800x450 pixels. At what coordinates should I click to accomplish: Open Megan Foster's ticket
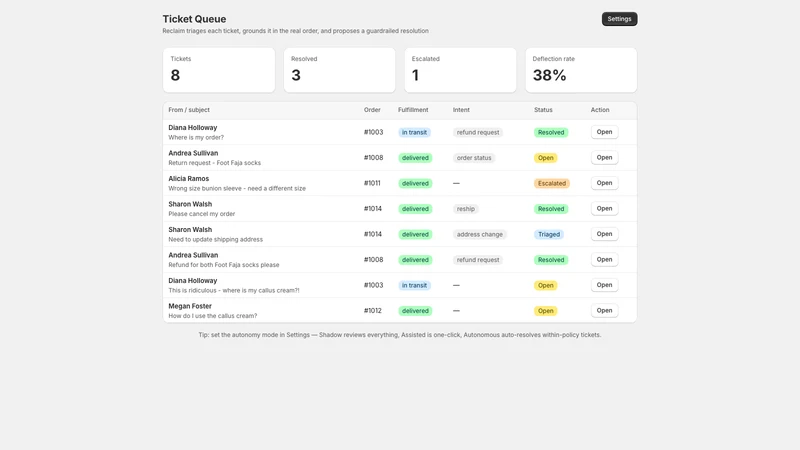point(604,311)
